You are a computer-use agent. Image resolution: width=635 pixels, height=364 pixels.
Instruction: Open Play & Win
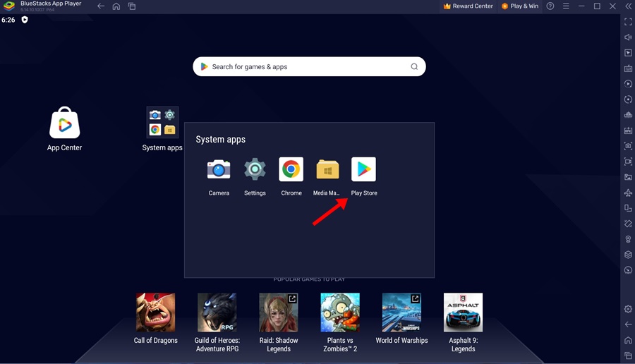520,6
